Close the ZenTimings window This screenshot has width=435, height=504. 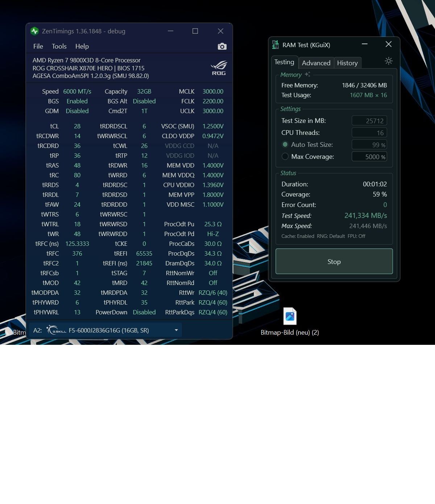click(220, 31)
